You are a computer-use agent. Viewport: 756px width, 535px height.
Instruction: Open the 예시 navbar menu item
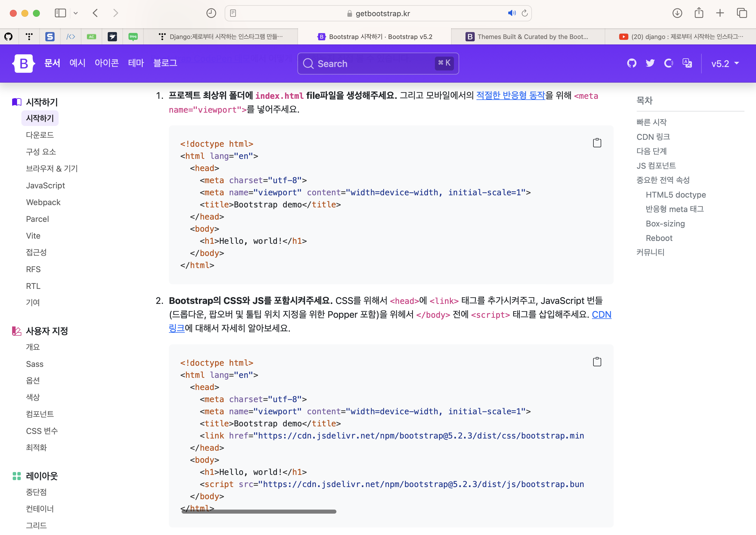[x=77, y=63]
